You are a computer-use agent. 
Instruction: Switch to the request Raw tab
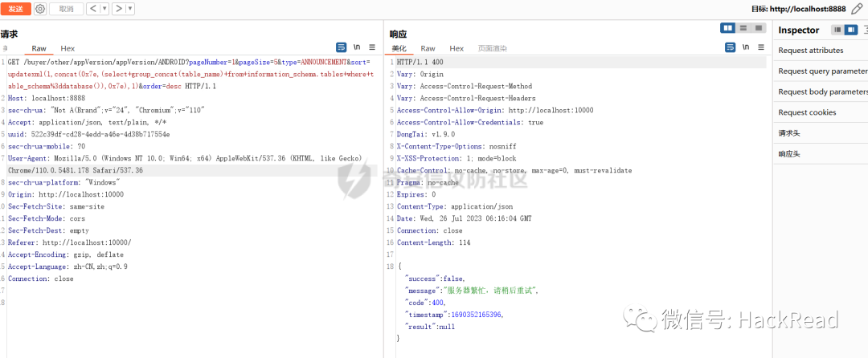pos(39,48)
